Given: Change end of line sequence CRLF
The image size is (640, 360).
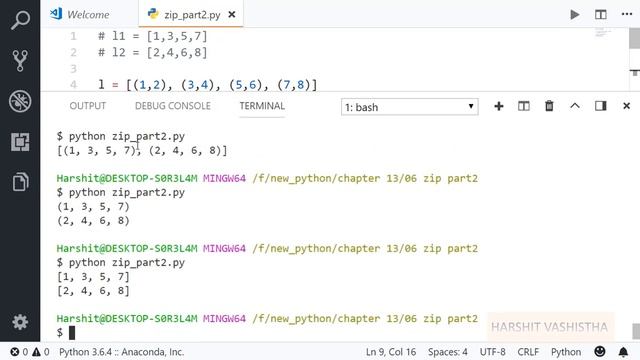Looking at the screenshot, I should coord(528,352).
